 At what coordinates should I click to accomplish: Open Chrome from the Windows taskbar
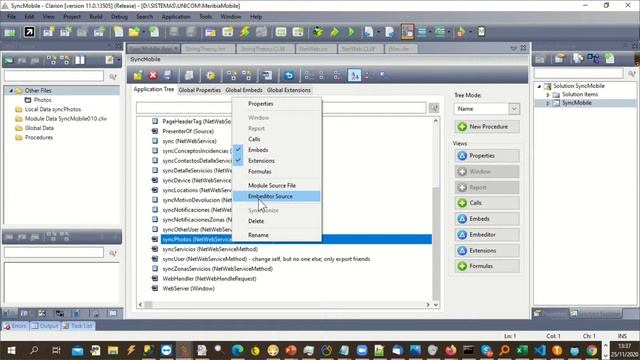pos(592,350)
